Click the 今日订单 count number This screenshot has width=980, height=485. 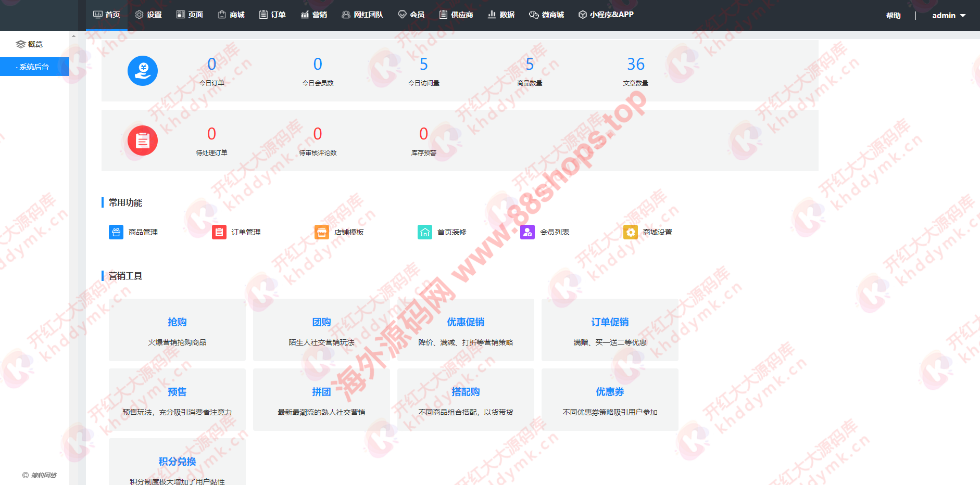pos(211,64)
